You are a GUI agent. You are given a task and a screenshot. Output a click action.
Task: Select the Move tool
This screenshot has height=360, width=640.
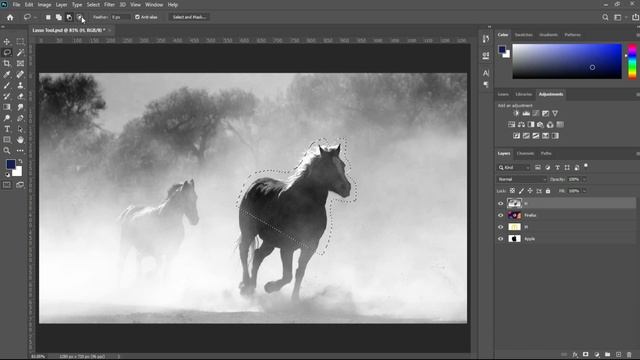pos(7,42)
